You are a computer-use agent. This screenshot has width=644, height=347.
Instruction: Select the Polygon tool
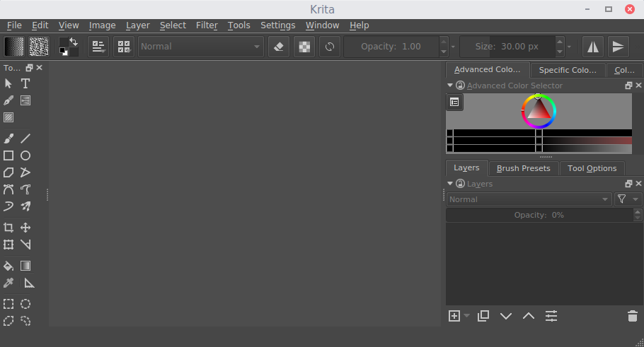pos(8,172)
